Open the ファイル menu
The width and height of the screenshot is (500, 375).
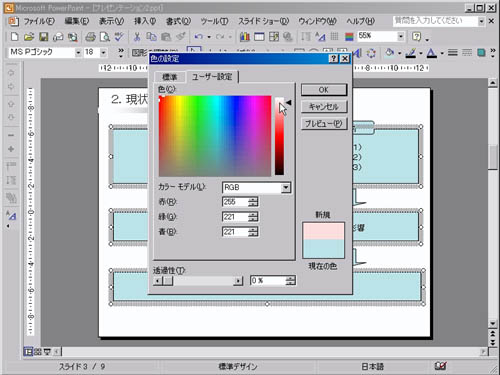39,21
